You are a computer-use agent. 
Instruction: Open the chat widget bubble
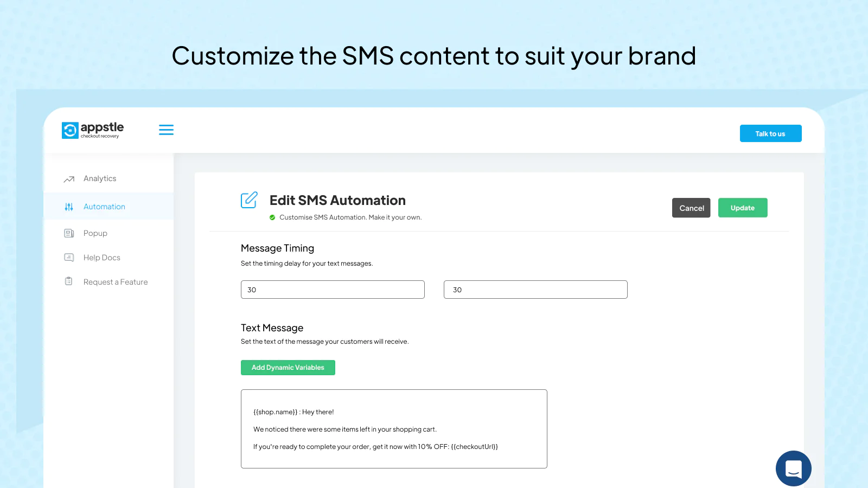(793, 468)
